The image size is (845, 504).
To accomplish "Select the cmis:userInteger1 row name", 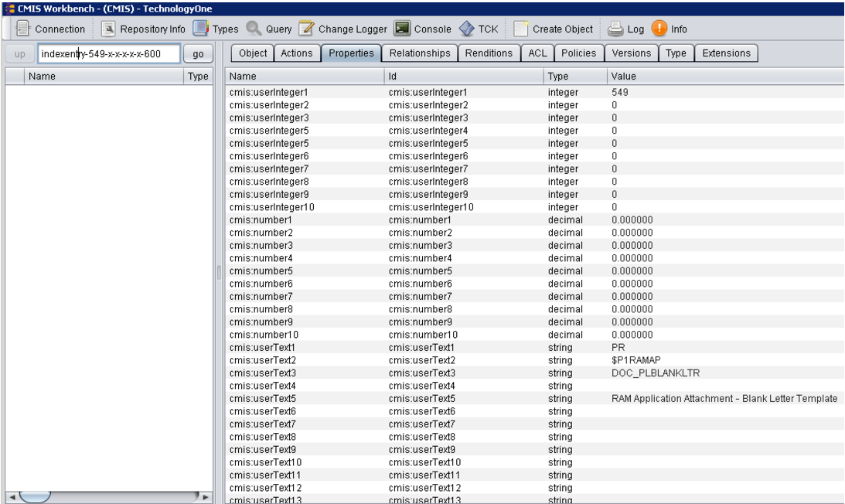I will pos(268,92).
